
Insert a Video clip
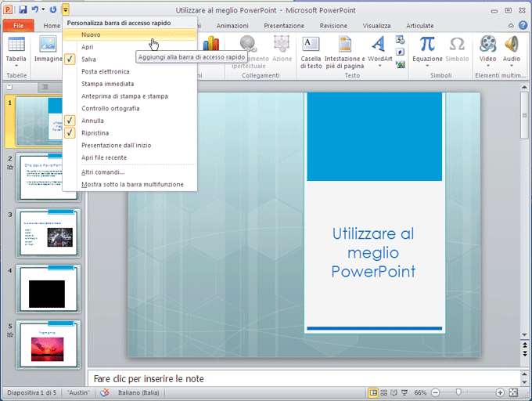click(x=487, y=51)
